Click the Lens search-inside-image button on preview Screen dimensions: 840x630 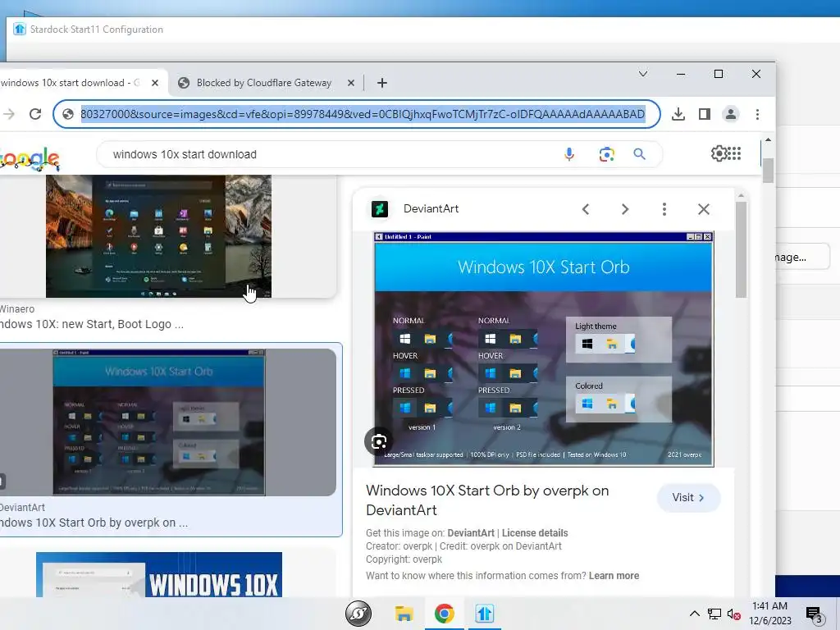pos(379,441)
